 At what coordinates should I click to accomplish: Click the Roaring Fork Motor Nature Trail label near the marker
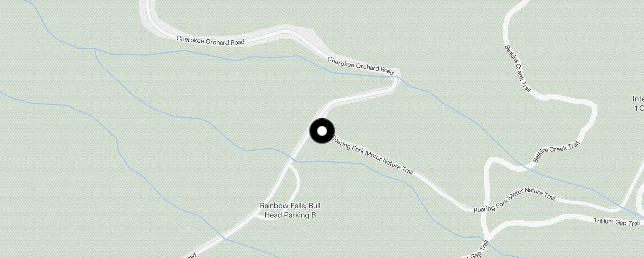[373, 155]
